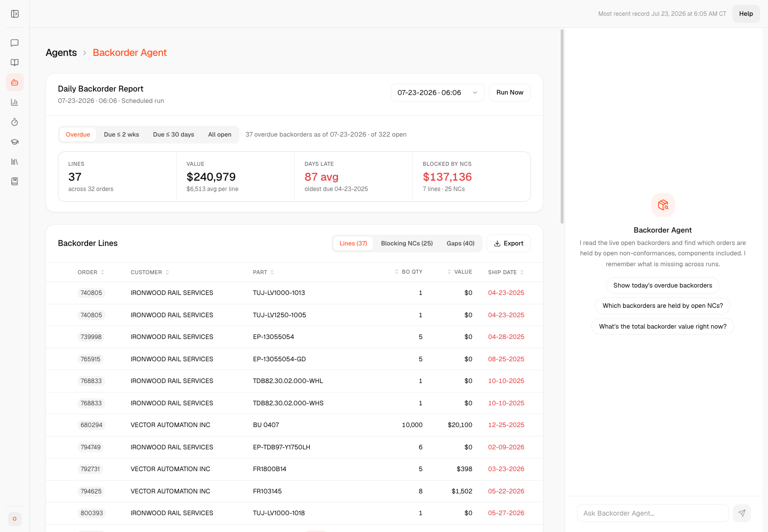This screenshot has height=532, width=768.
Task: Select part TDB82.30.02.000-WHS
Action: (288, 403)
